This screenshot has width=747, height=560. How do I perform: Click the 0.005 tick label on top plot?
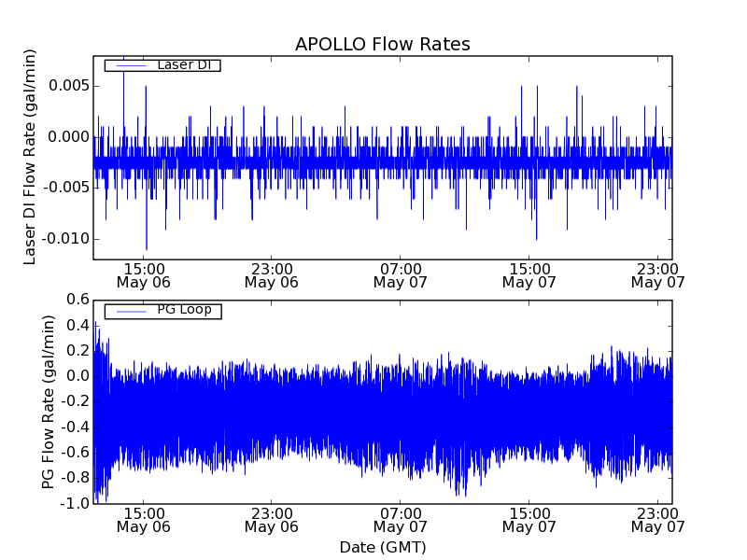(x=65, y=86)
